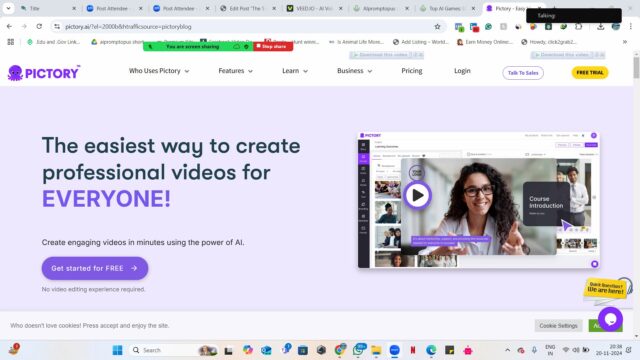Viewport: 640px width, 360px height.
Task: Play the Course Introduction demo video
Action: [417, 196]
